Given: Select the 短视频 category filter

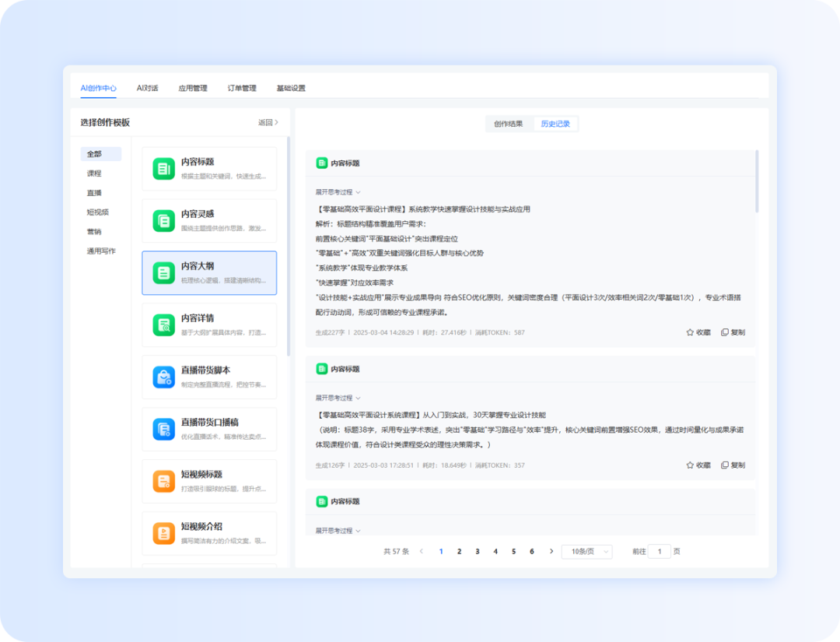Looking at the screenshot, I should (x=97, y=212).
